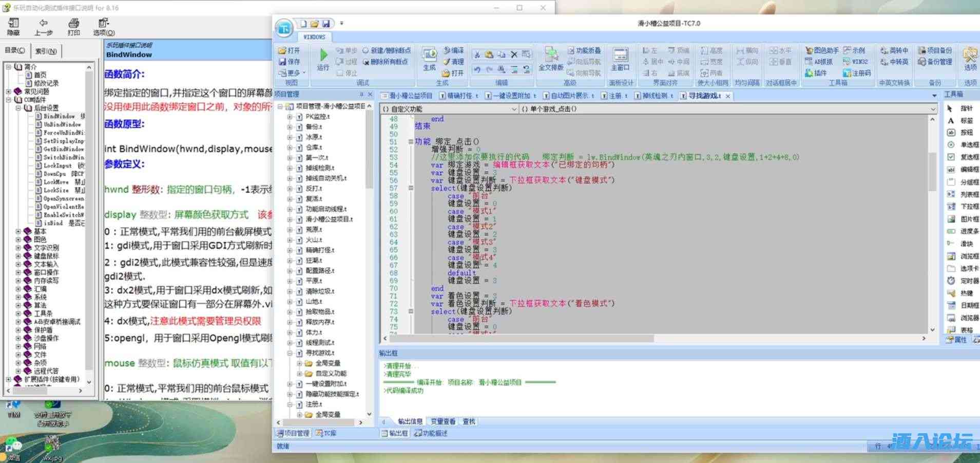This screenshot has width=980, height=463.
Task: Select the 滑块 slider control in toolbox
Action: pos(951,244)
